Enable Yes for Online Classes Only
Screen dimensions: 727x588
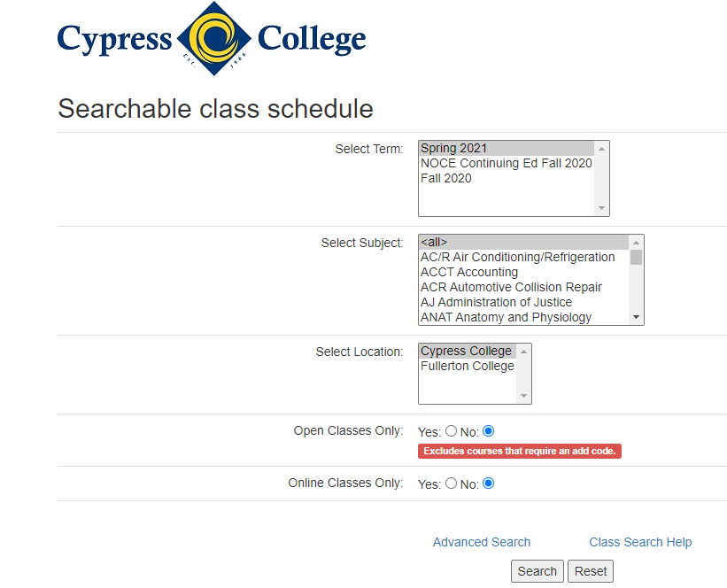tap(452, 484)
